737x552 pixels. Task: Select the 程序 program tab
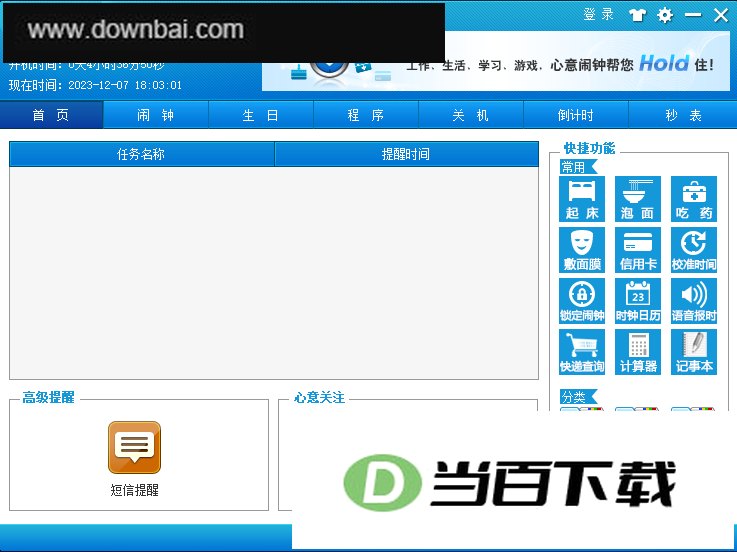pyautogui.click(x=366, y=115)
